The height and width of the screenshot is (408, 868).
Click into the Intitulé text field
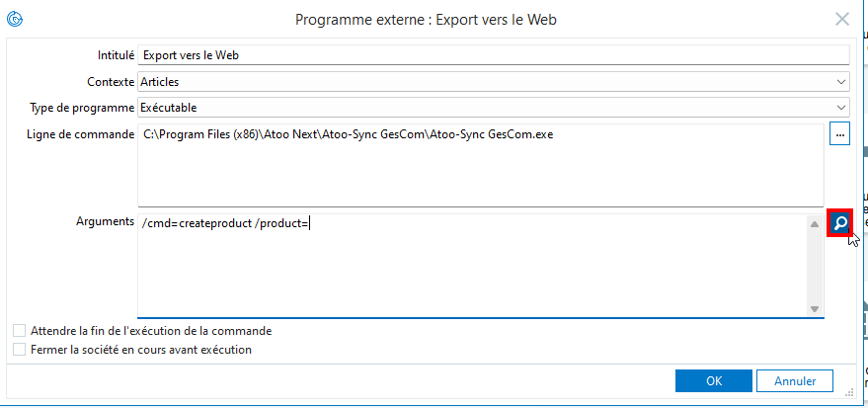[493, 55]
